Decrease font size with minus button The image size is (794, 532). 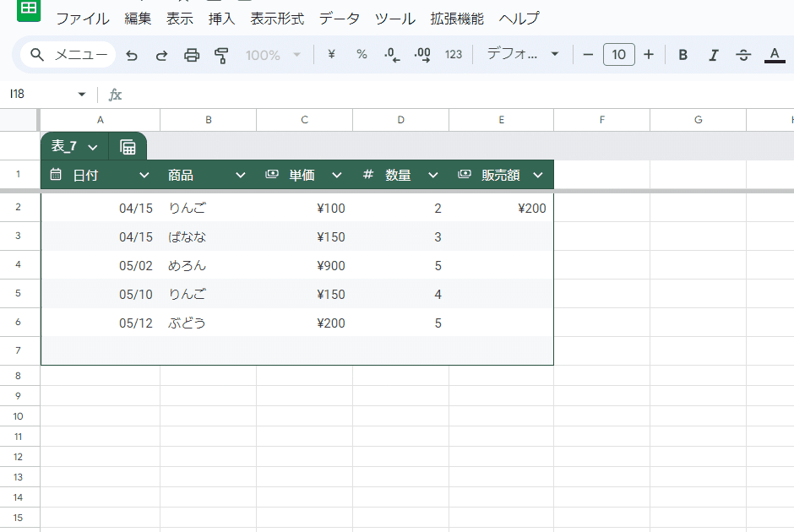(588, 54)
